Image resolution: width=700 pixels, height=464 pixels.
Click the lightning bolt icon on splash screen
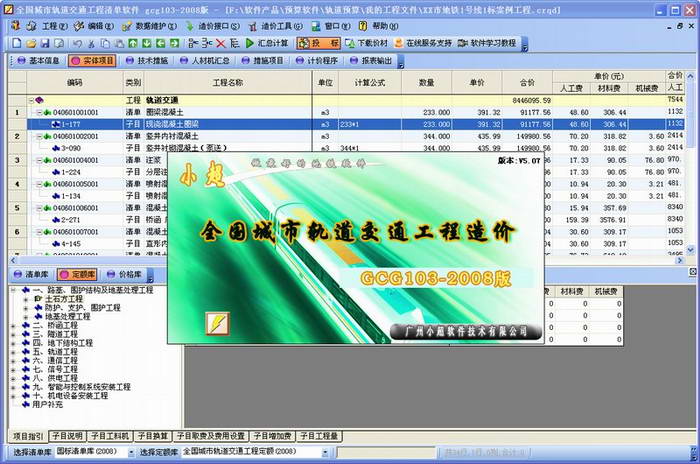(x=217, y=323)
